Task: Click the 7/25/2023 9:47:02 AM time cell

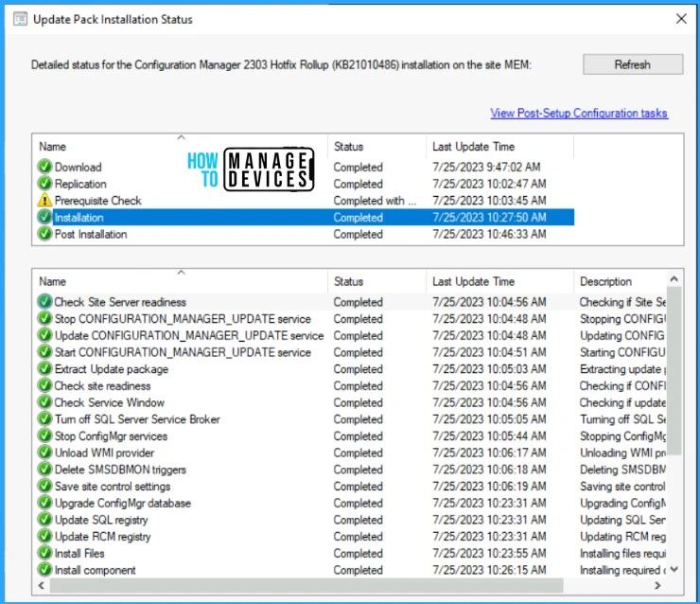Action: pyautogui.click(x=486, y=167)
